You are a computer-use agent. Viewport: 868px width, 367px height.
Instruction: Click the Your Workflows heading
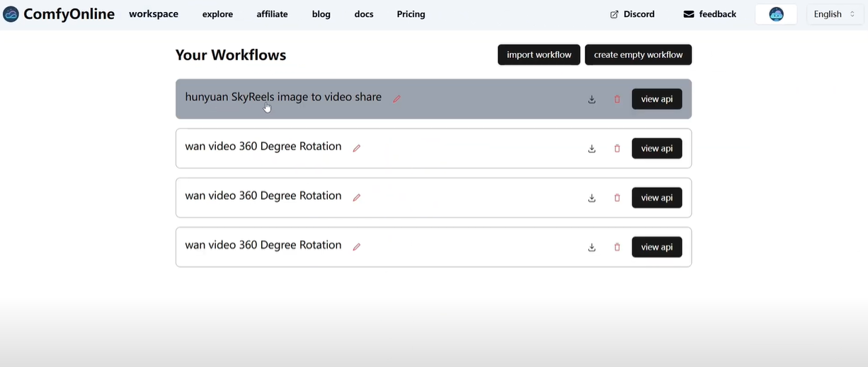[x=231, y=55]
